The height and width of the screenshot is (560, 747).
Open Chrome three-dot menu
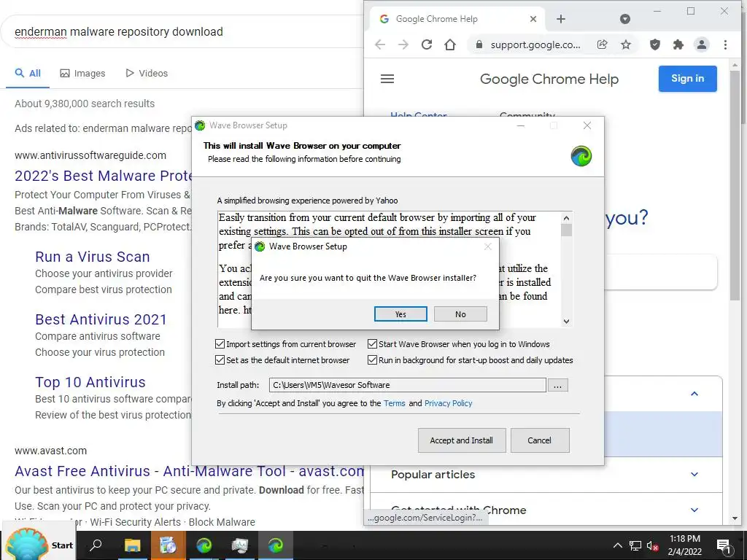click(725, 44)
